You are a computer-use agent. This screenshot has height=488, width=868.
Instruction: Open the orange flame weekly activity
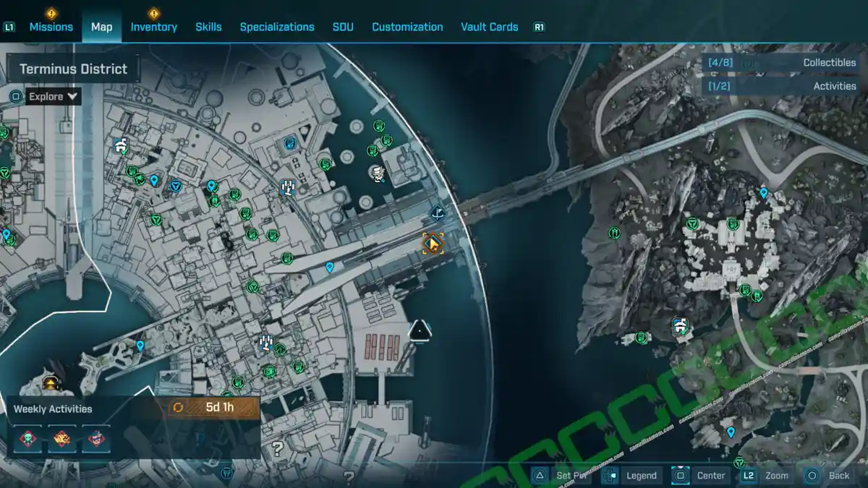(x=61, y=438)
